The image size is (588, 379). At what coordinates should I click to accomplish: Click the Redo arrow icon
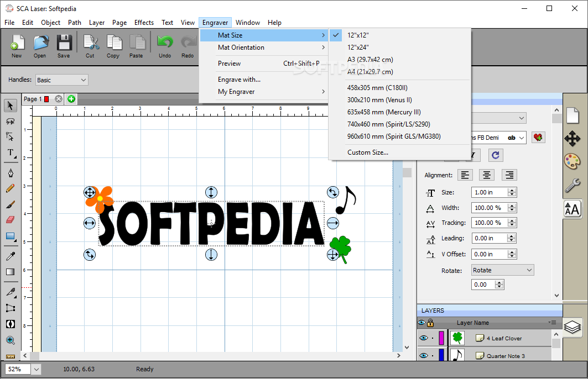click(x=188, y=46)
